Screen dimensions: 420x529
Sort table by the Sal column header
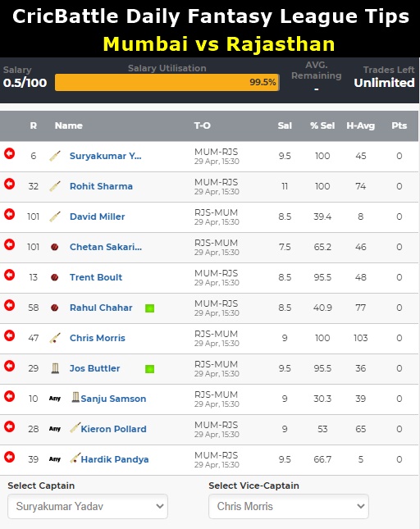[285, 125]
